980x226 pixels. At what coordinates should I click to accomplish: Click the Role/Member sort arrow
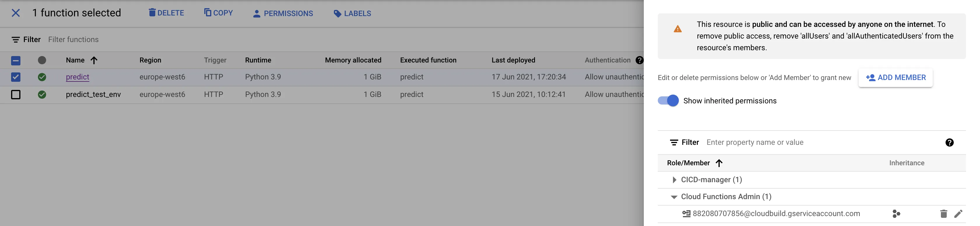[x=719, y=163]
